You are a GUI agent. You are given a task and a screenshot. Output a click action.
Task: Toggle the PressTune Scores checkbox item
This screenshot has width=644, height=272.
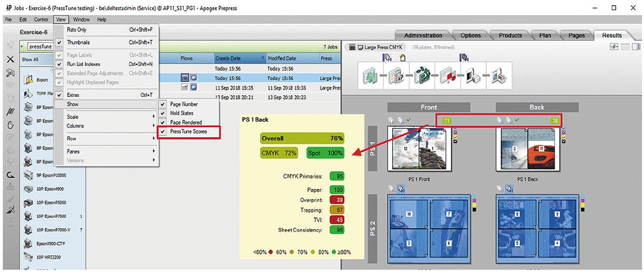tap(188, 132)
